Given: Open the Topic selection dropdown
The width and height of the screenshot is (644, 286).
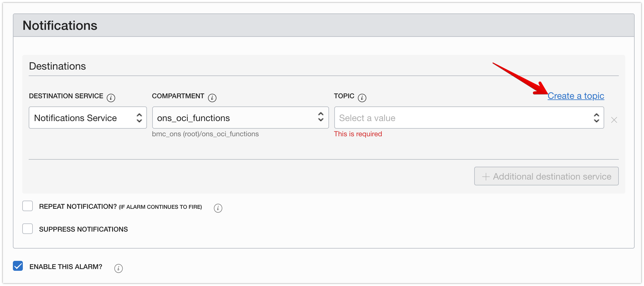Looking at the screenshot, I should (x=468, y=118).
